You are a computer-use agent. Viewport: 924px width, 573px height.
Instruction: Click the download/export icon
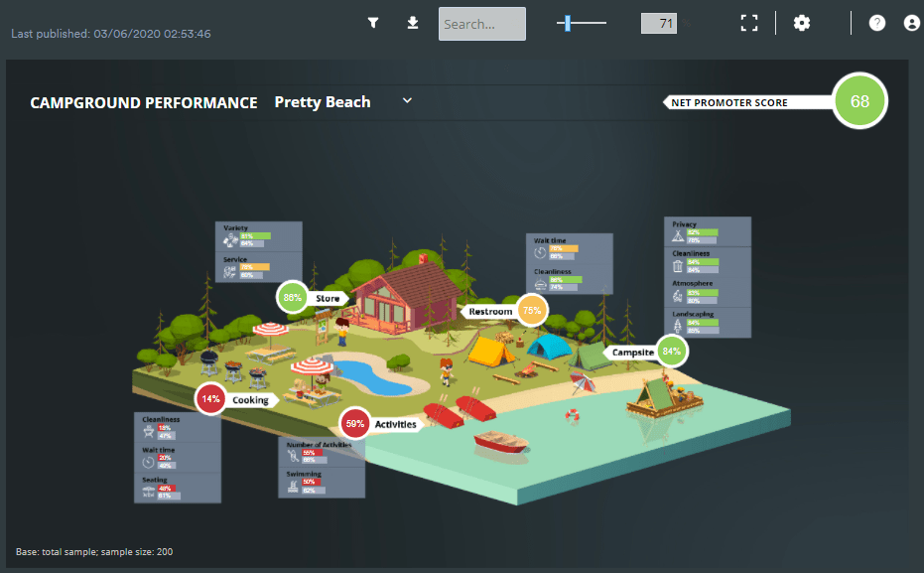[412, 22]
